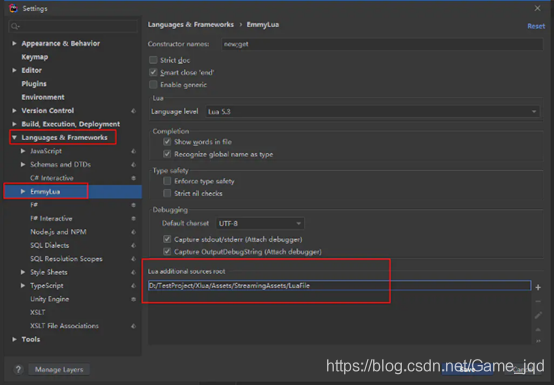The image size is (554, 385).
Task: Select the XSLT settings entry
Action: coord(37,313)
